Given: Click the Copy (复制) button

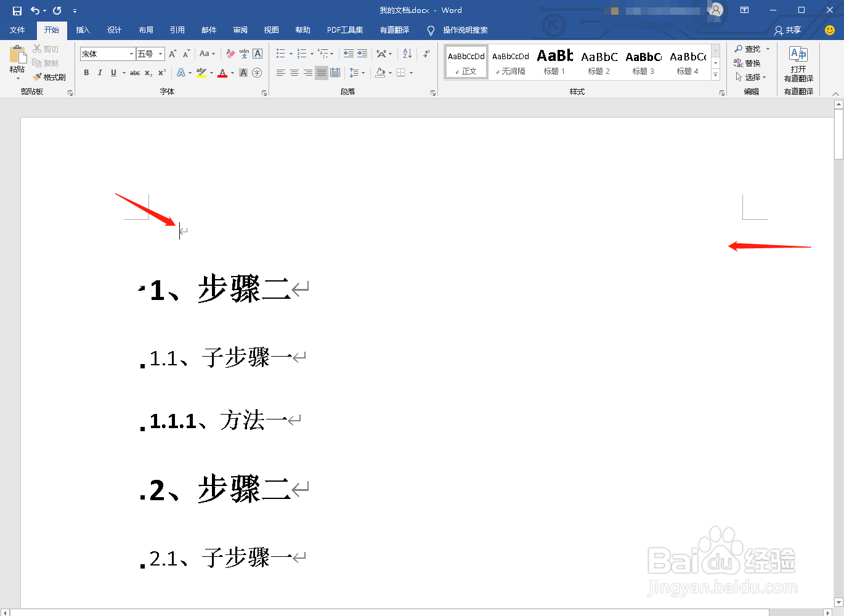Looking at the screenshot, I should tap(46, 63).
